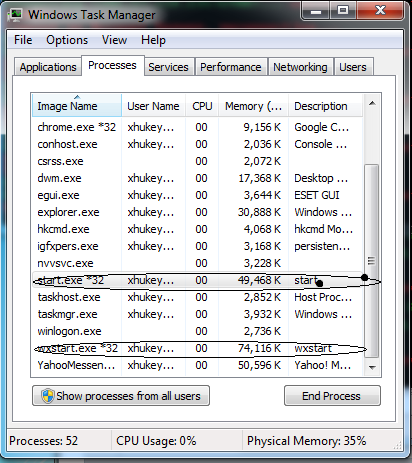Switch to the Services tab
Viewport: 412px width, 463px height.
[x=168, y=67]
